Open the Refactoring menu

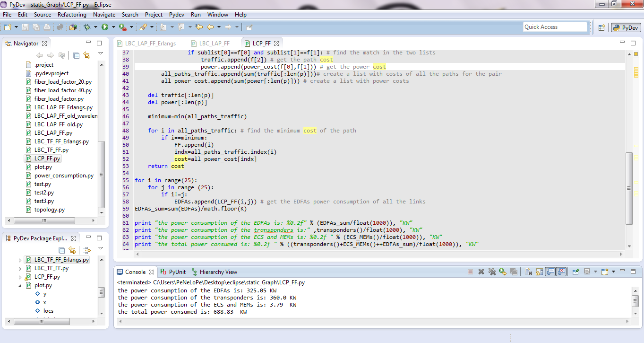[72, 15]
